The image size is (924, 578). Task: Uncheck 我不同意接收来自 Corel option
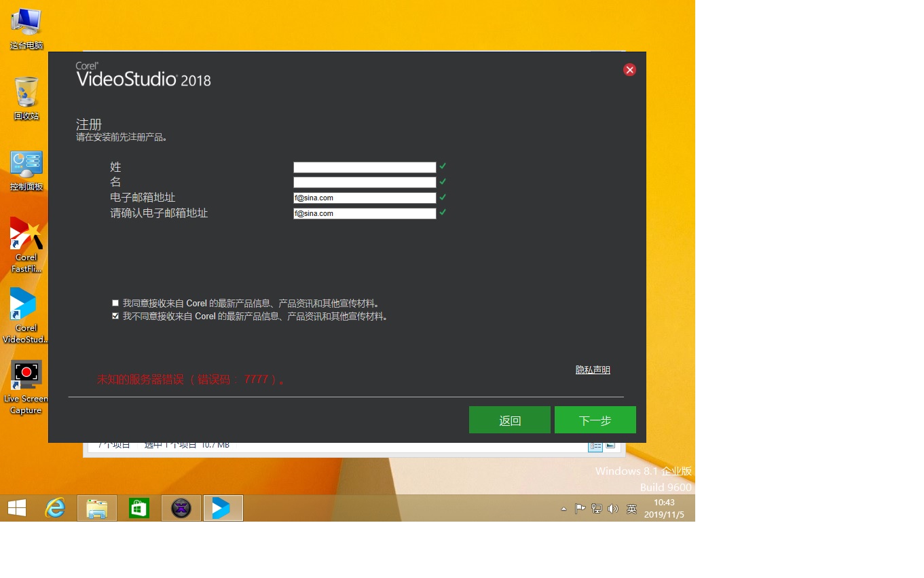tap(115, 316)
